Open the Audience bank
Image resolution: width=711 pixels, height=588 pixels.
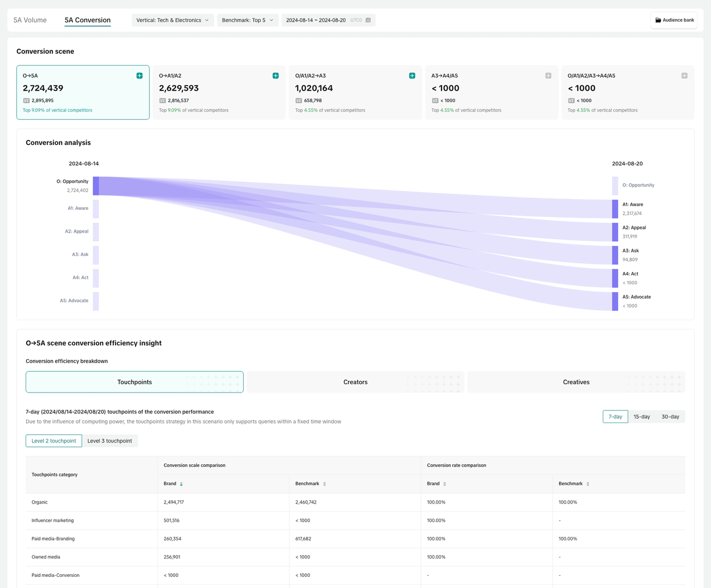tap(674, 20)
